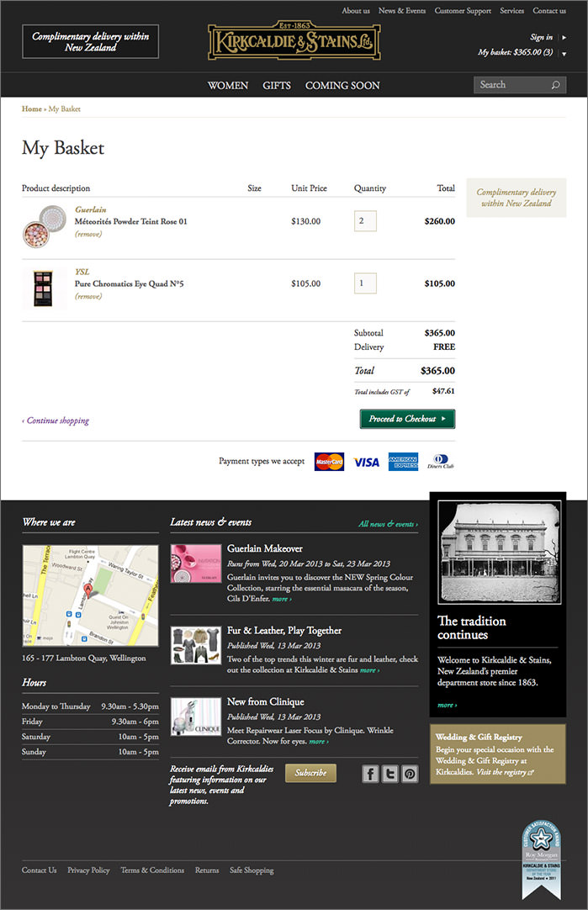The height and width of the screenshot is (910, 588).
Task: Open the Pinterest social icon
Action: pyautogui.click(x=410, y=774)
